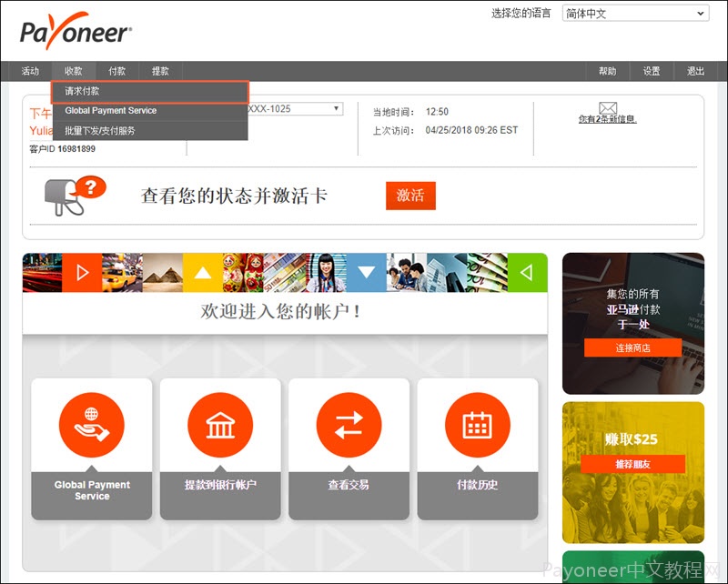This screenshot has height=584, width=728.
Task: Click the 查看交易 card label
Action: tap(349, 485)
